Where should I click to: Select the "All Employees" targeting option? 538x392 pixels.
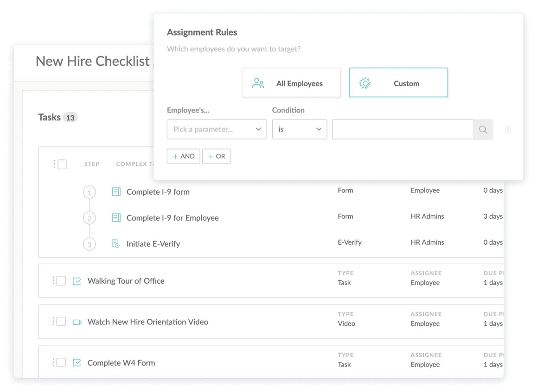click(x=291, y=82)
